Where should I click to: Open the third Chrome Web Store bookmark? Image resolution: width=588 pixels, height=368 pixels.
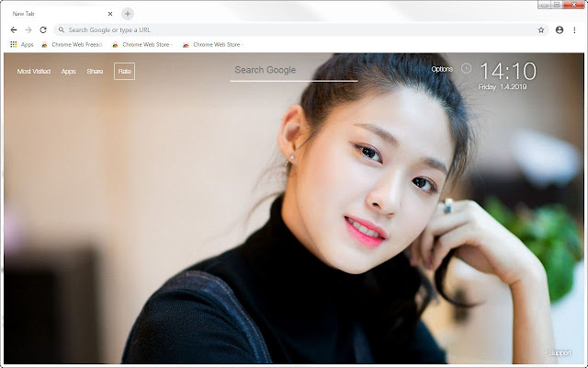213,45
